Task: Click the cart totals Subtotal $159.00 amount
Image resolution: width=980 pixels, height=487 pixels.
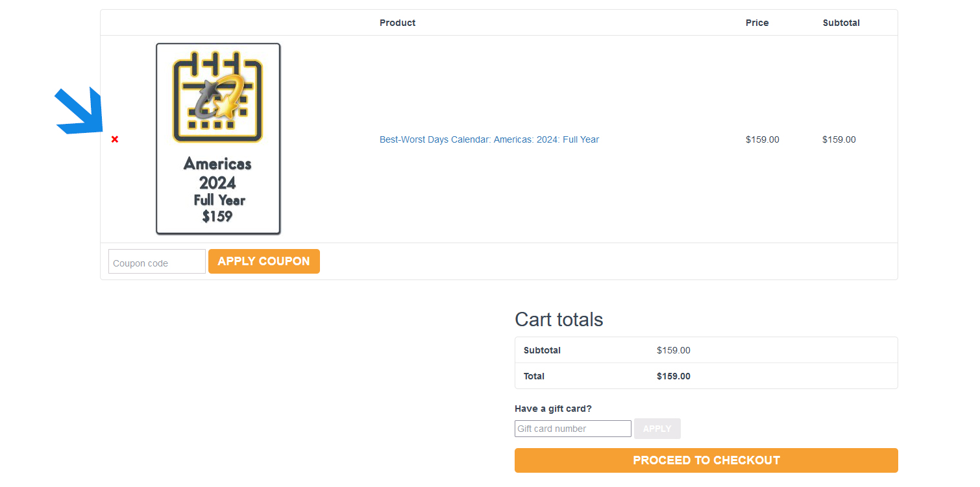Action: click(674, 350)
